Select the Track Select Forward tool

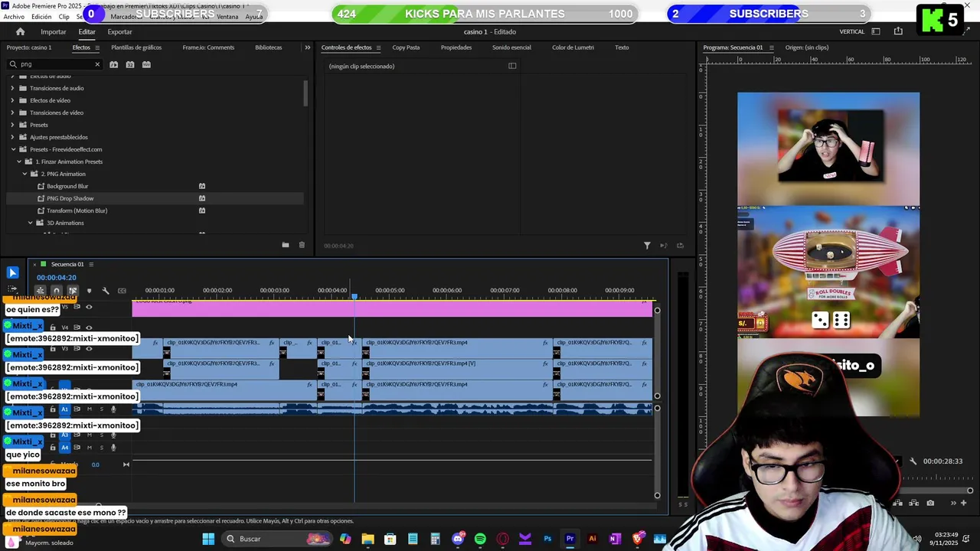click(x=12, y=290)
